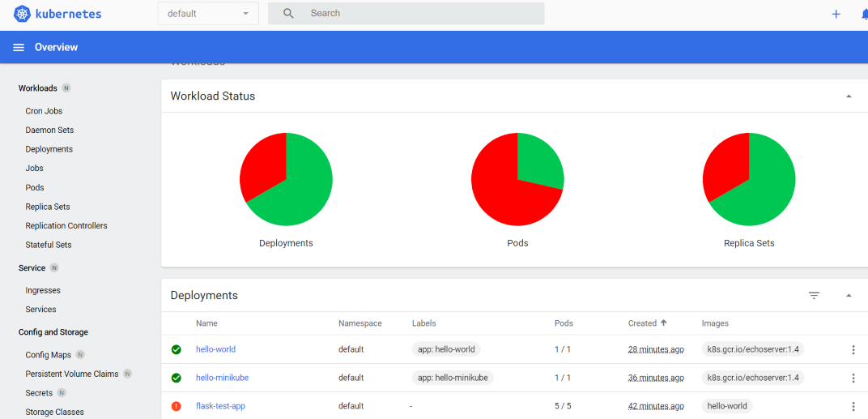The width and height of the screenshot is (868, 419).
Task: Click '42 minutes ago' timestamp
Action: coord(656,406)
